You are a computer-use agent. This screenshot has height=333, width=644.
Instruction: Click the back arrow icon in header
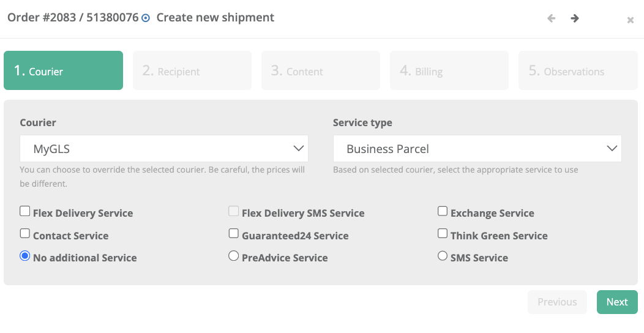[x=552, y=18]
